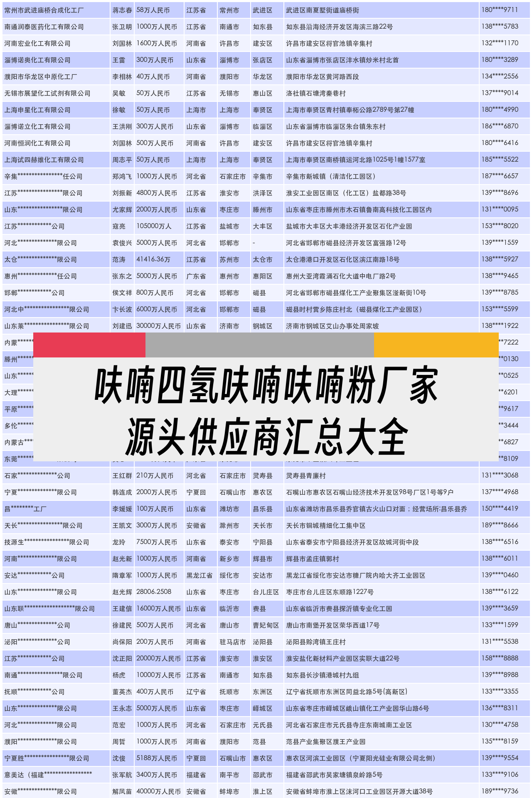
Task: Select city cell 驻马店市
Action: pyautogui.click(x=233, y=642)
